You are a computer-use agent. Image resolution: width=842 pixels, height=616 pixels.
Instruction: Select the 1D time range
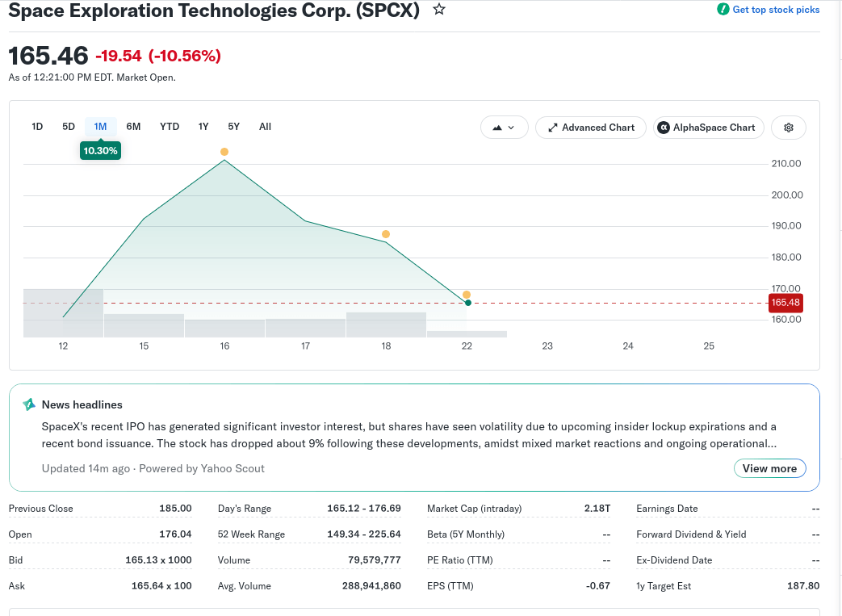37,127
